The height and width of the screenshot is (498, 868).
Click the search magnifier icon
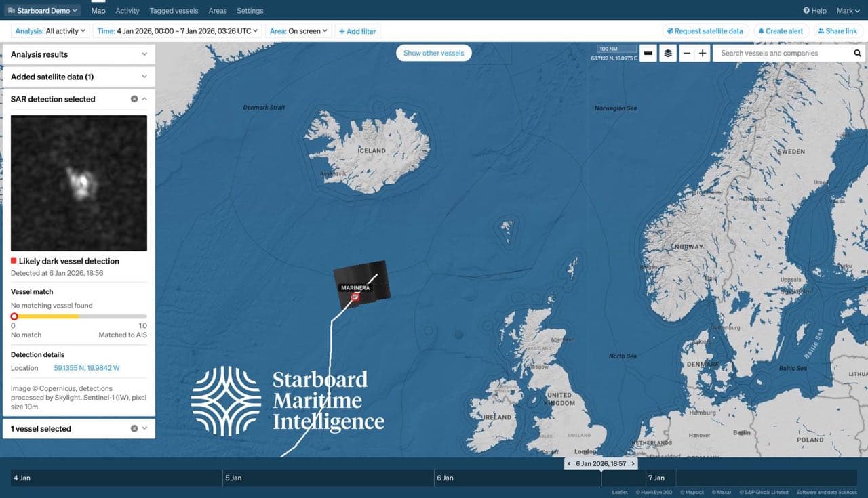(x=857, y=53)
